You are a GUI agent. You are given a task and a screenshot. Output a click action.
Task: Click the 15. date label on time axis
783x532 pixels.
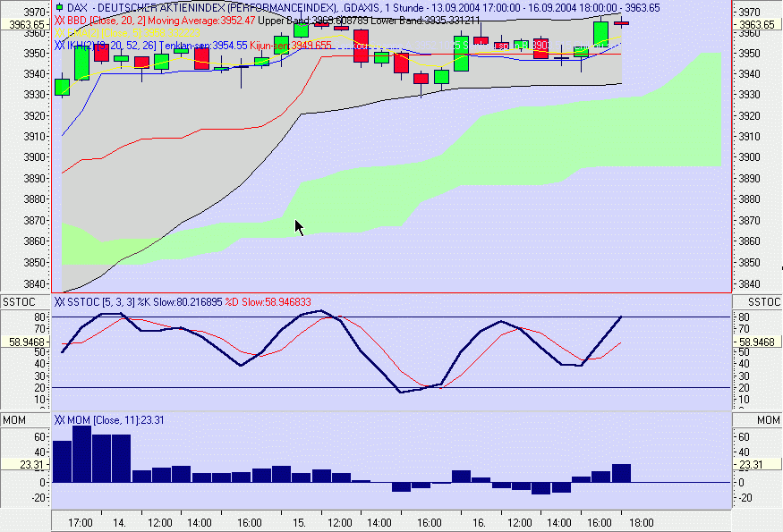[299, 522]
